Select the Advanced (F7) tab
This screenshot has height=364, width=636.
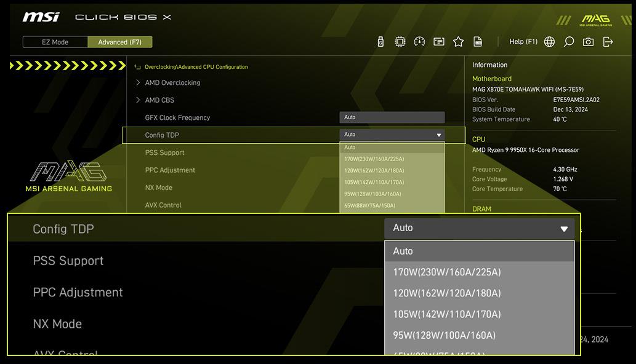[x=120, y=42]
